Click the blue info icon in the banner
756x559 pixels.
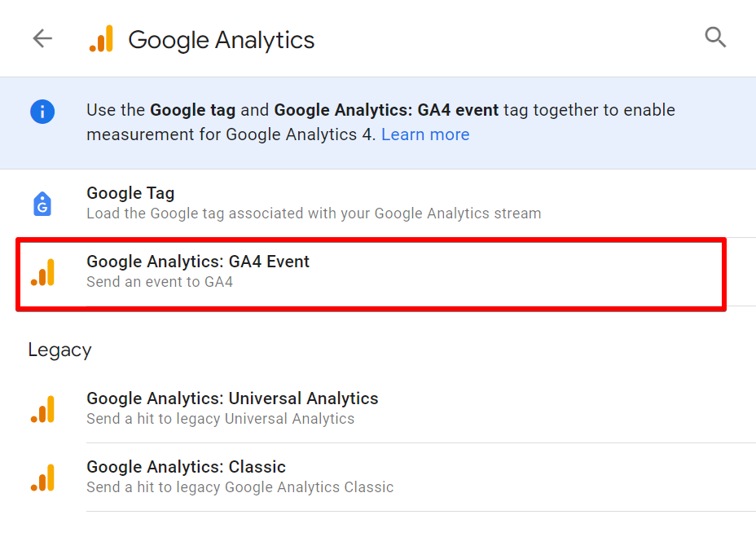point(42,111)
